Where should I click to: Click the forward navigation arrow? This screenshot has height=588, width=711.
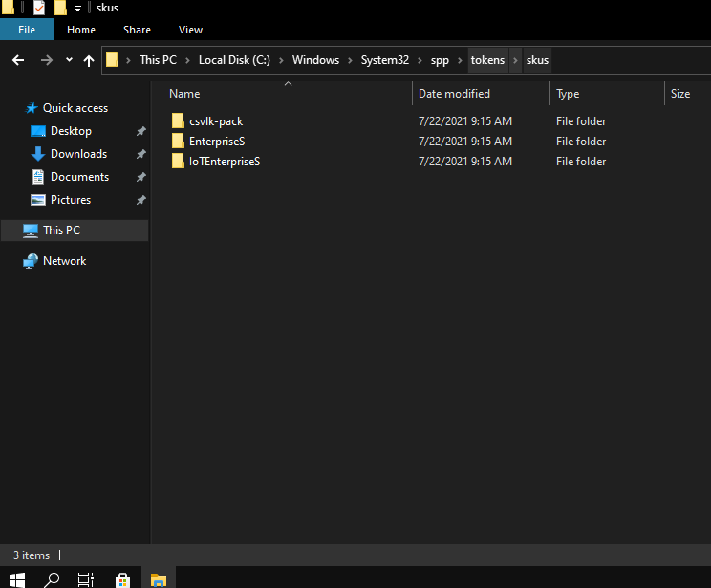click(x=46, y=60)
